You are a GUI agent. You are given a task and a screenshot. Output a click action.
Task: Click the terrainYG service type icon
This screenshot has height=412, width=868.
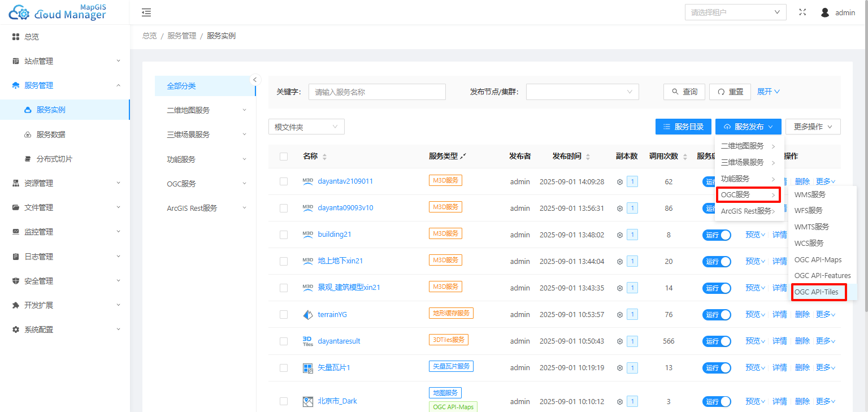pos(307,315)
